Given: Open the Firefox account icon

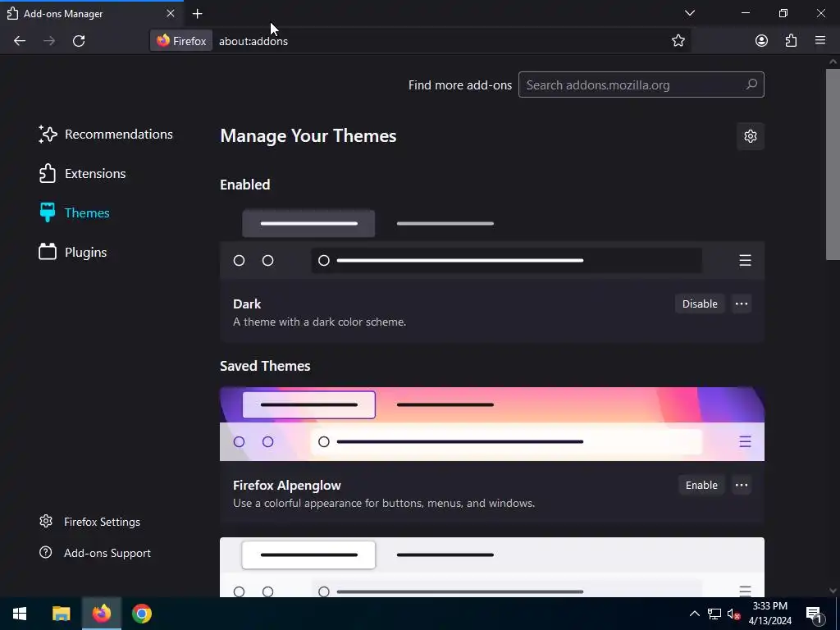Looking at the screenshot, I should point(761,41).
